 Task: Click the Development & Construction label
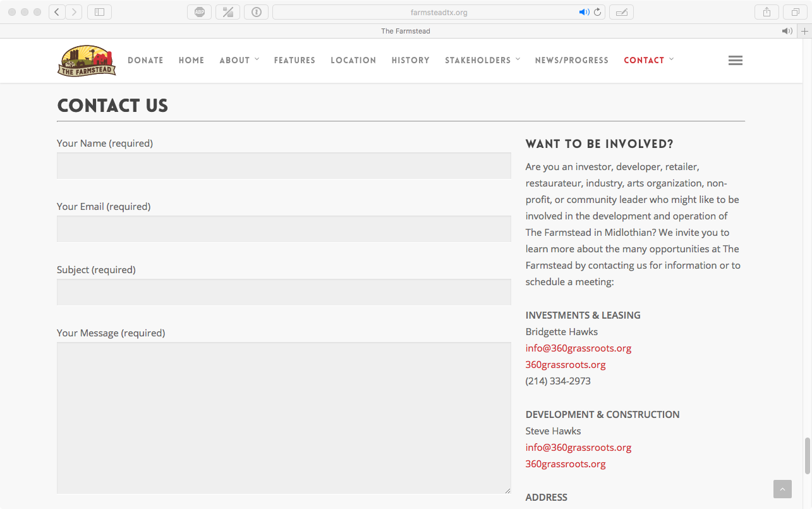602,415
